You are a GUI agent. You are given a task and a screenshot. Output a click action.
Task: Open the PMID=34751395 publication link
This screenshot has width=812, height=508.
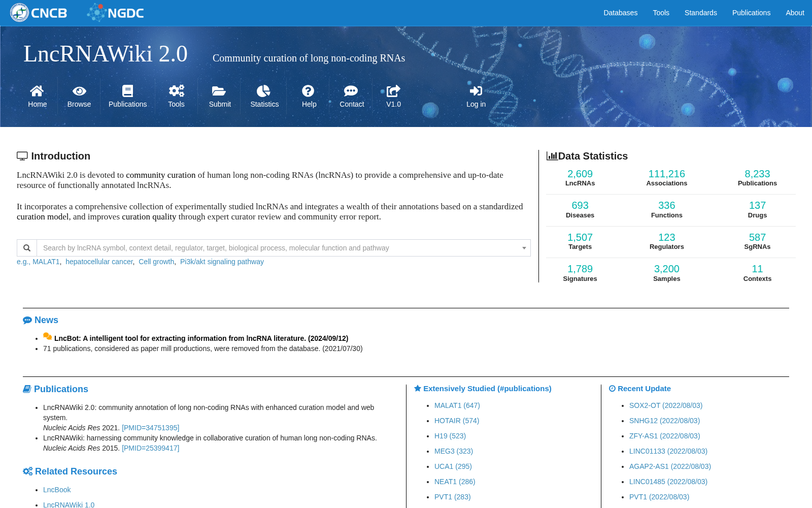150,428
